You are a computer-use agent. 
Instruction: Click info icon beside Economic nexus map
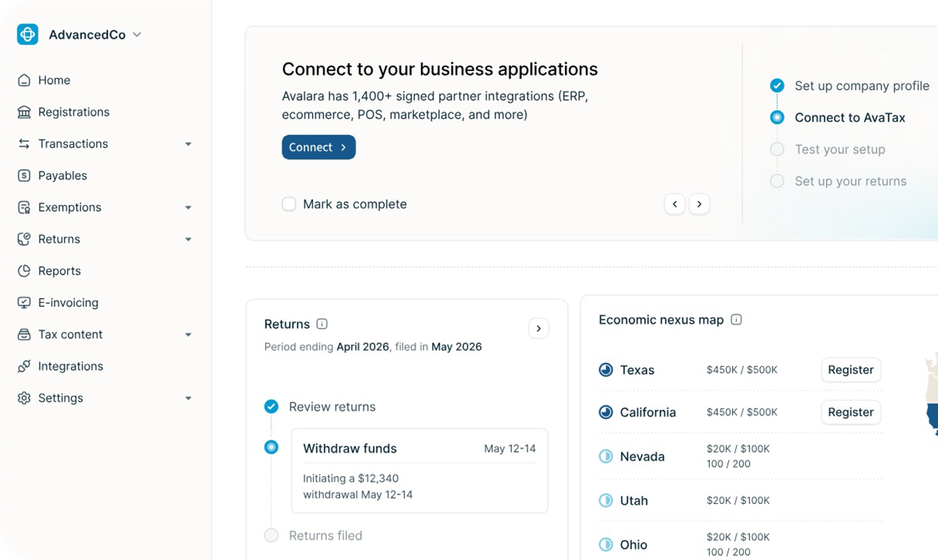click(x=736, y=320)
